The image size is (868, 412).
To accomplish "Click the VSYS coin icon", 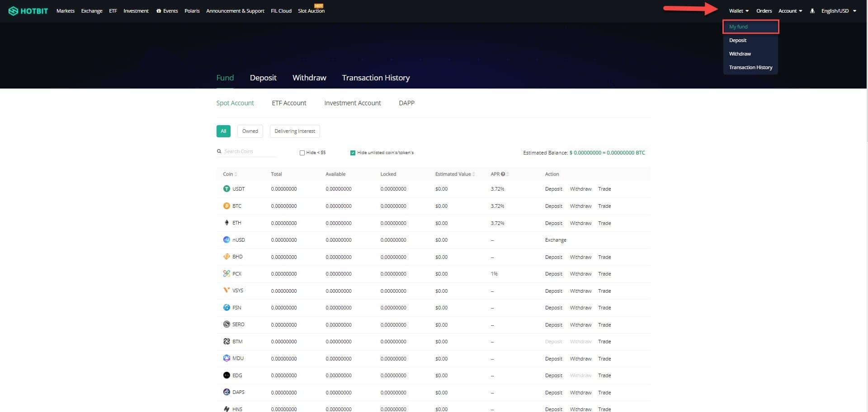I will pyautogui.click(x=226, y=290).
